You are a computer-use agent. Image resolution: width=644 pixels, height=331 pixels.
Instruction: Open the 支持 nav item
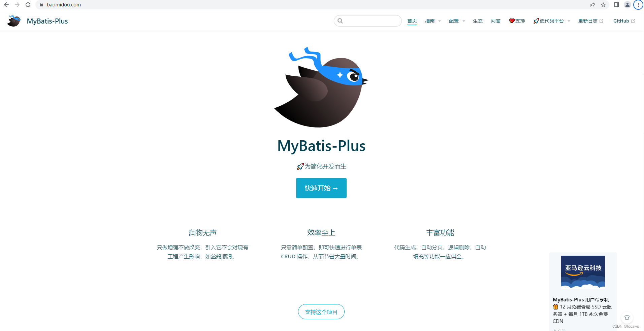[x=517, y=21]
